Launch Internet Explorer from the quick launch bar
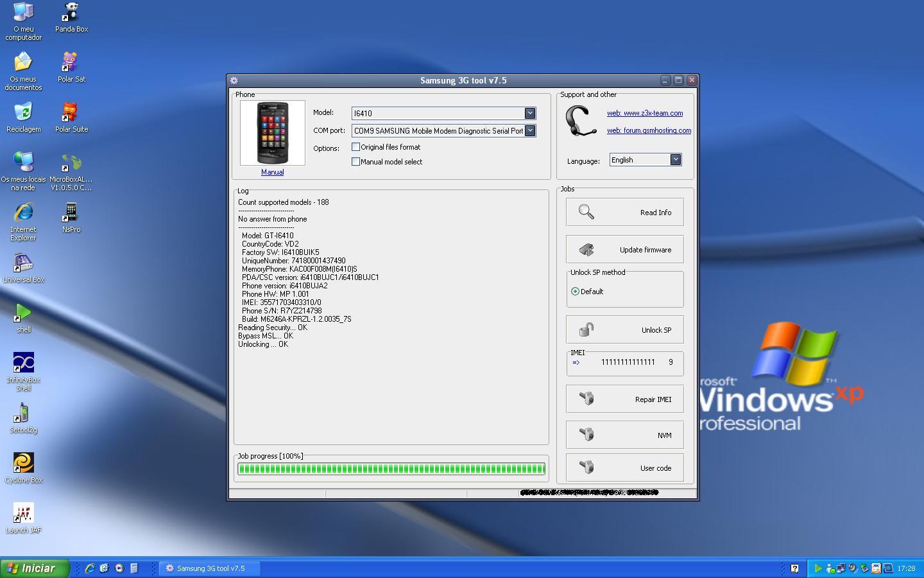This screenshot has height=578, width=924. click(x=90, y=568)
